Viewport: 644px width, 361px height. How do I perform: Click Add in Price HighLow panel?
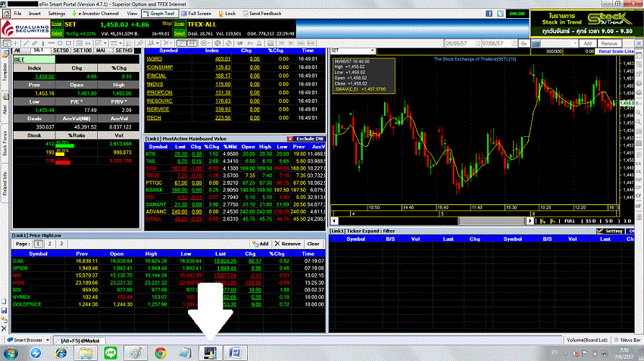coord(261,244)
